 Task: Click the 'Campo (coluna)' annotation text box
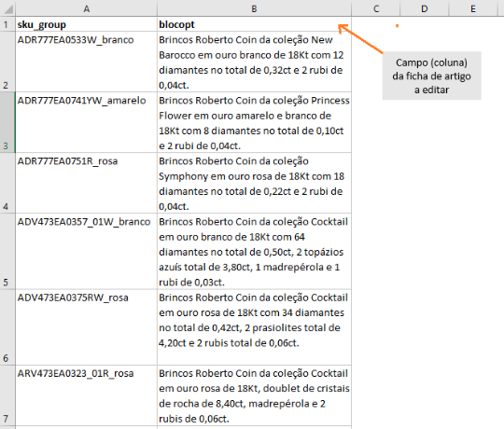point(432,76)
